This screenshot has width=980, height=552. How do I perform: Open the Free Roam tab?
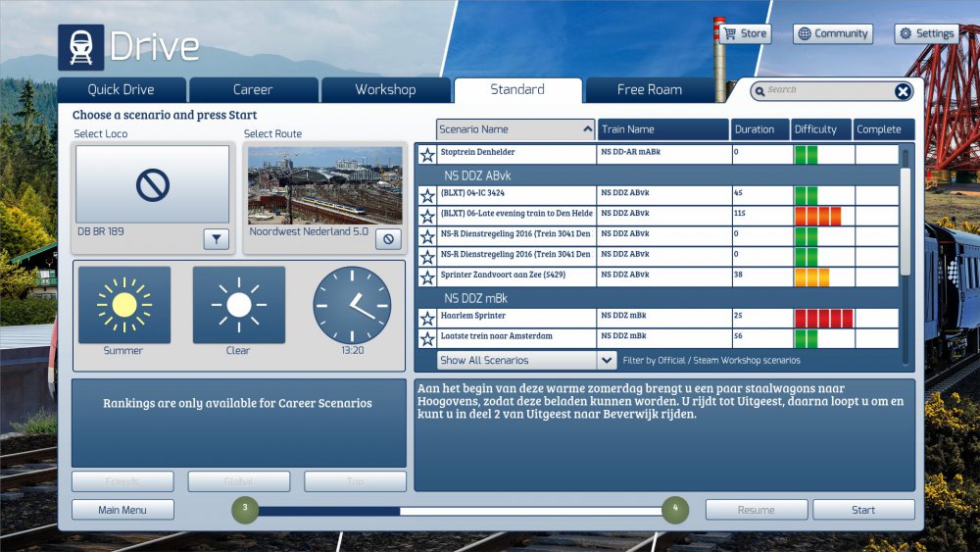649,90
